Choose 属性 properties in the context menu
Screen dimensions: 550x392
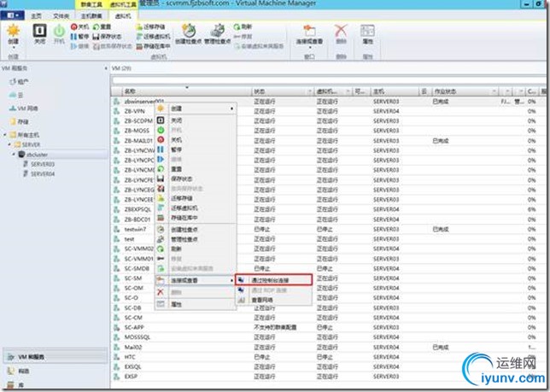(x=196, y=304)
